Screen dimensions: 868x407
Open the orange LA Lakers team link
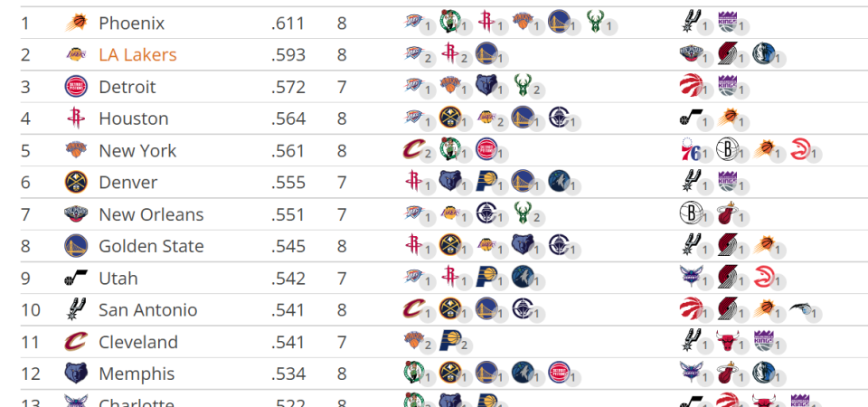click(137, 55)
